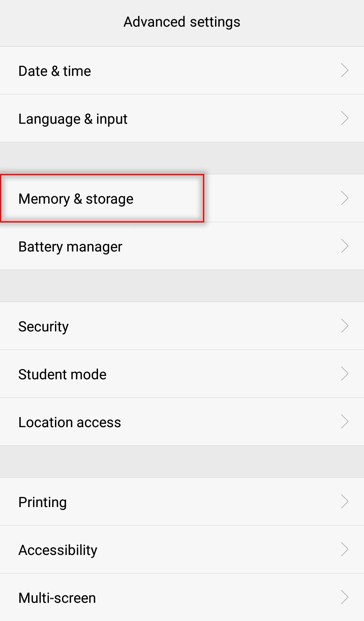Tap chevron arrow beside Language & input
364x621 pixels.
[344, 118]
